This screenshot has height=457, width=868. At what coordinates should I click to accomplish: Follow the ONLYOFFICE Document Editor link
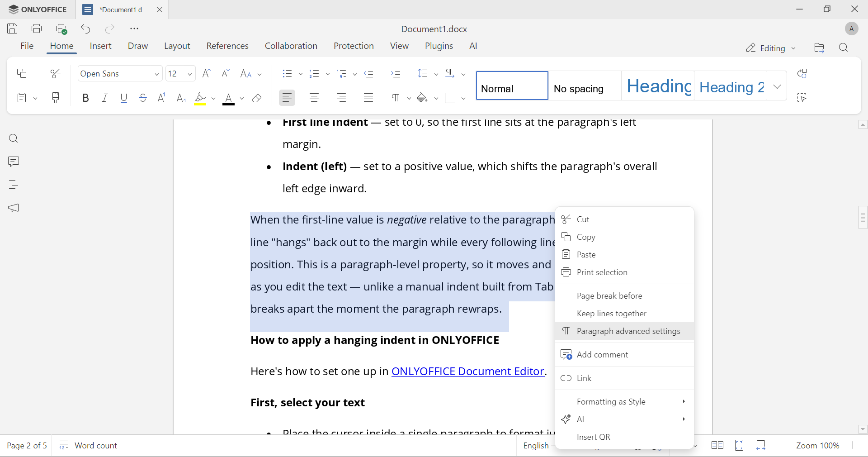[467, 371]
